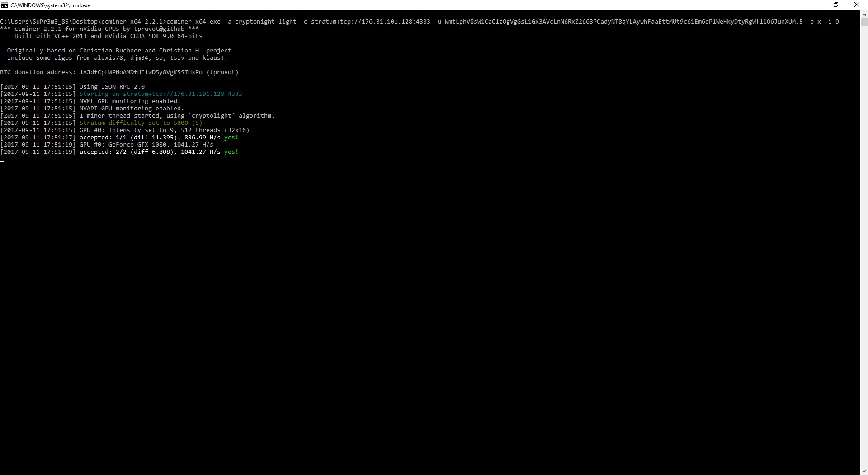Click the green 'yes!' on accepted 2/2 line

coord(231,152)
